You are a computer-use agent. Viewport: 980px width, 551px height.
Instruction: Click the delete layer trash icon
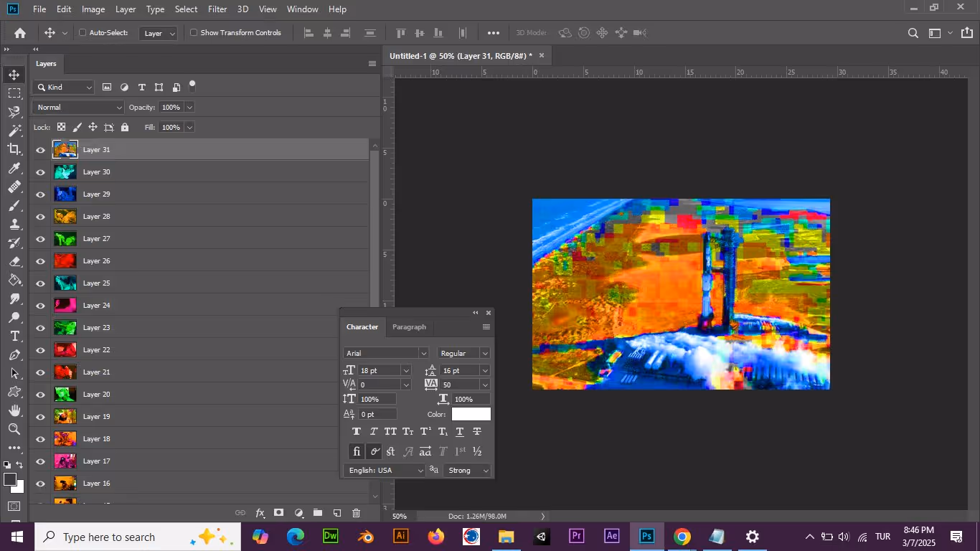357,513
